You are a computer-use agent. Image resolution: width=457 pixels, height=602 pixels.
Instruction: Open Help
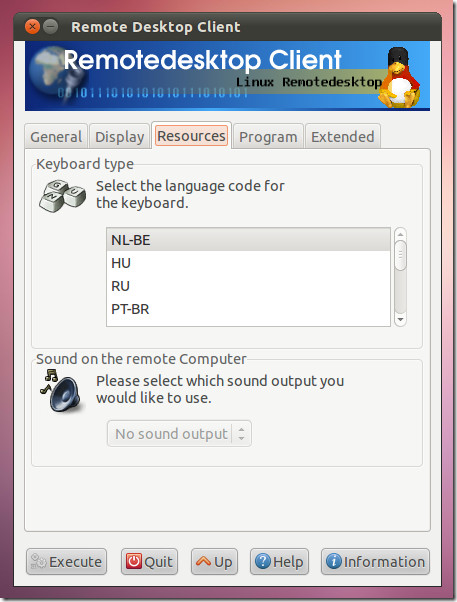tap(279, 561)
